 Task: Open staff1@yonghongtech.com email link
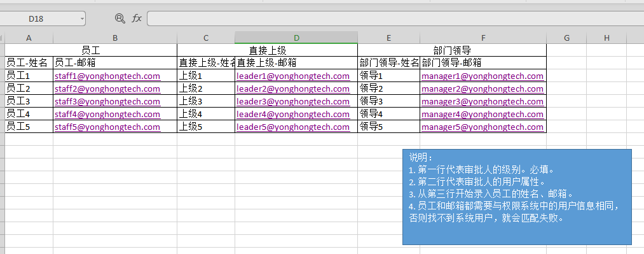[x=107, y=76]
